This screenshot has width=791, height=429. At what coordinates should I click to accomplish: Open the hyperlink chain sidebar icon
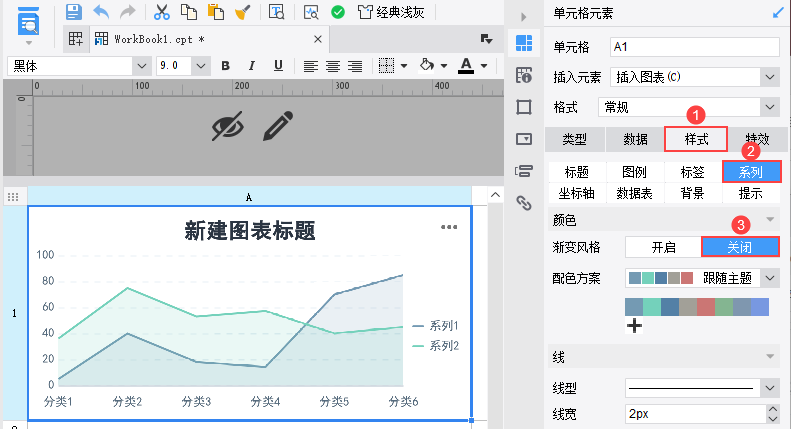[x=524, y=203]
